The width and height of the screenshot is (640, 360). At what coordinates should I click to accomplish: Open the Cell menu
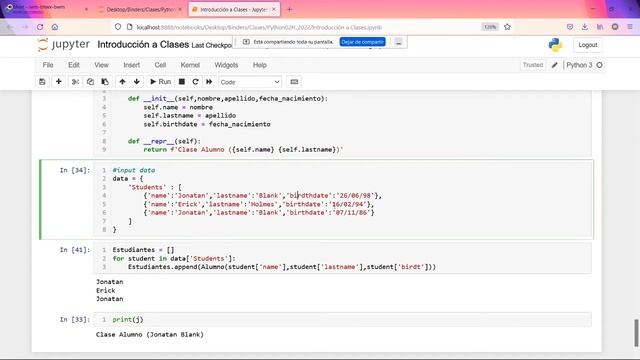160,65
